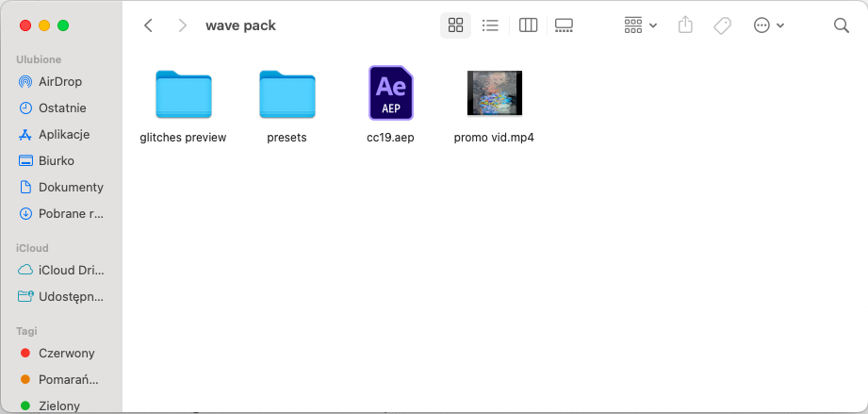The height and width of the screenshot is (414, 868).
Task: Go back with the left chevron
Action: click(148, 25)
